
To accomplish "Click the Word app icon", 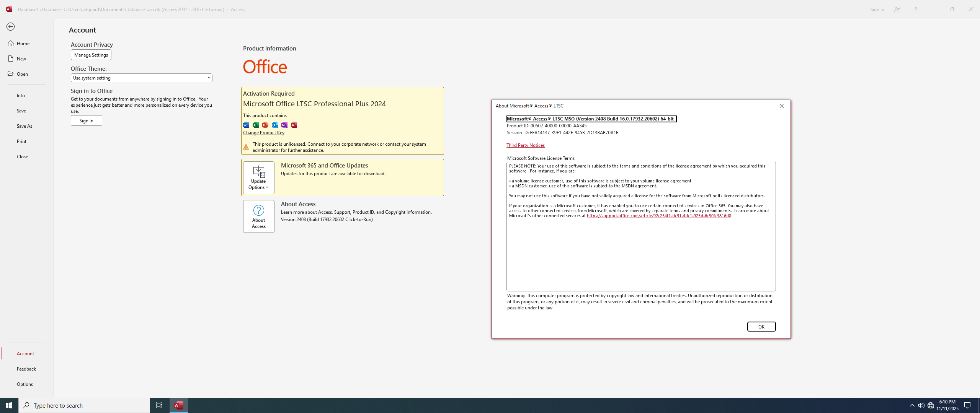I will click(x=246, y=125).
